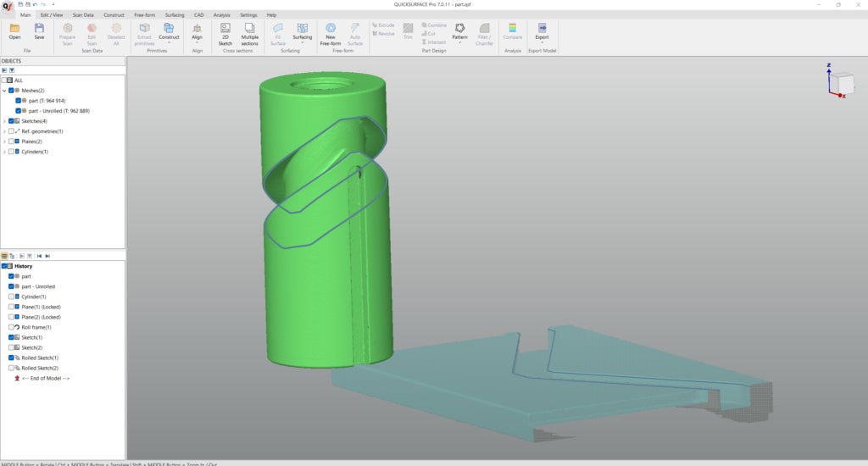The height and width of the screenshot is (466, 868).
Task: Check the Cylinder(1) history checkbox
Action: (x=11, y=297)
